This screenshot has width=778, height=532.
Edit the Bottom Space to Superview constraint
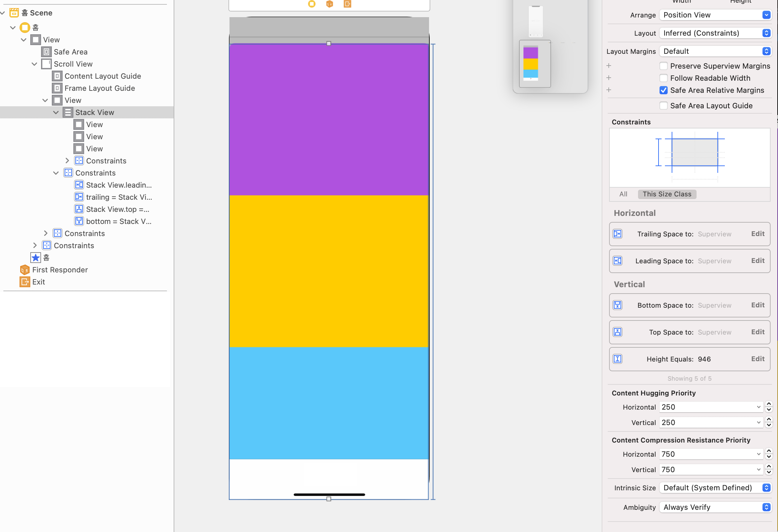click(758, 305)
